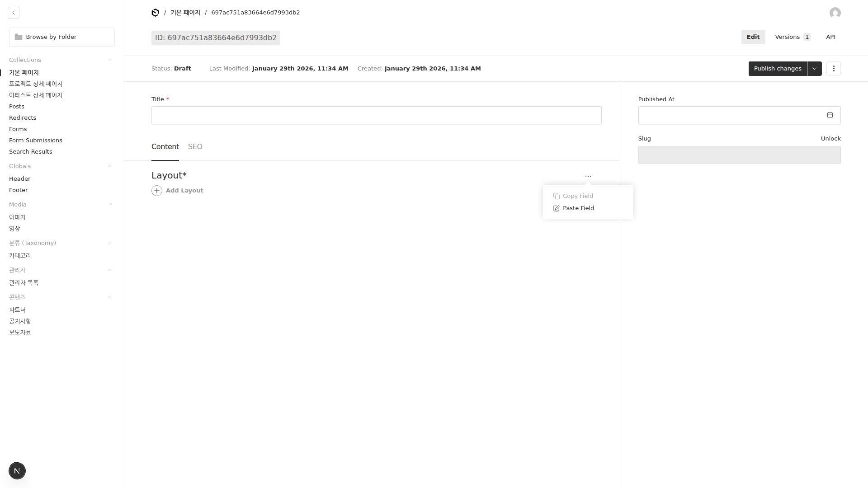
Task: Switch to the SEO tab
Action: point(195,147)
